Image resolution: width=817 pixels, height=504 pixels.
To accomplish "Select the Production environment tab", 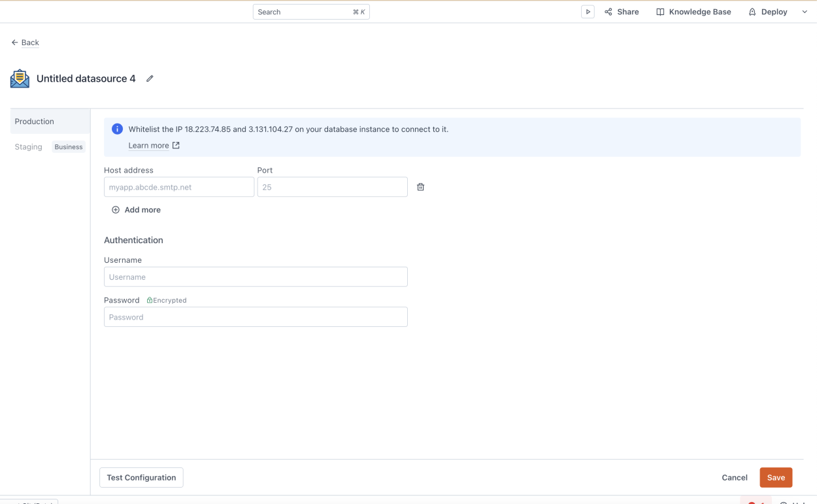I will click(x=34, y=121).
